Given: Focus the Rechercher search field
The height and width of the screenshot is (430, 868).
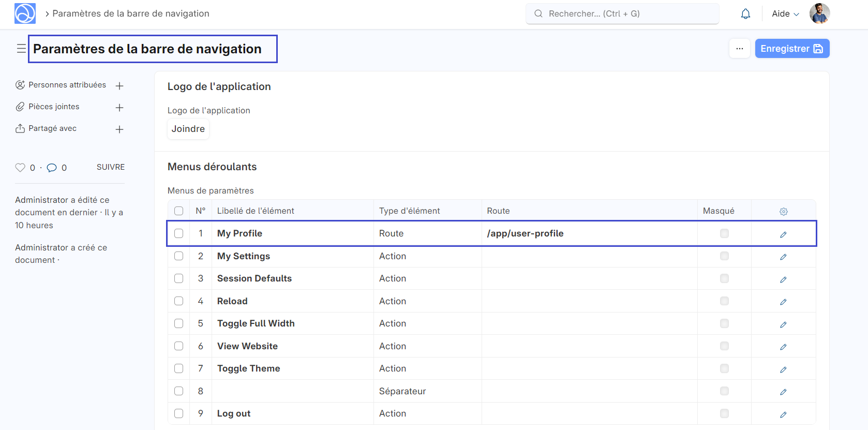Looking at the screenshot, I should coord(623,14).
